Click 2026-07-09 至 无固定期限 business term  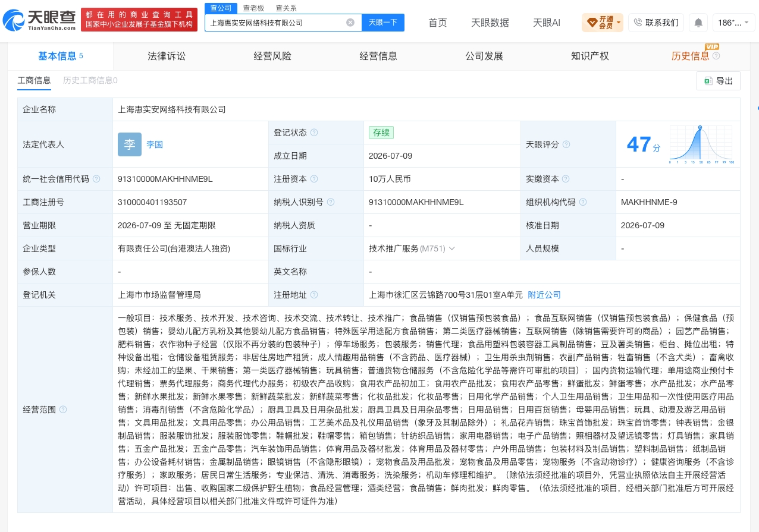coord(167,225)
